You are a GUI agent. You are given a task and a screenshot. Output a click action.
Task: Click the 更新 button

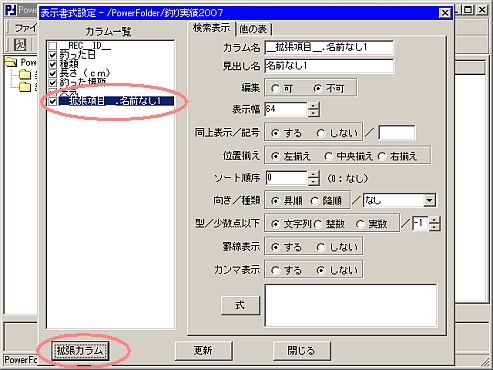(x=203, y=351)
